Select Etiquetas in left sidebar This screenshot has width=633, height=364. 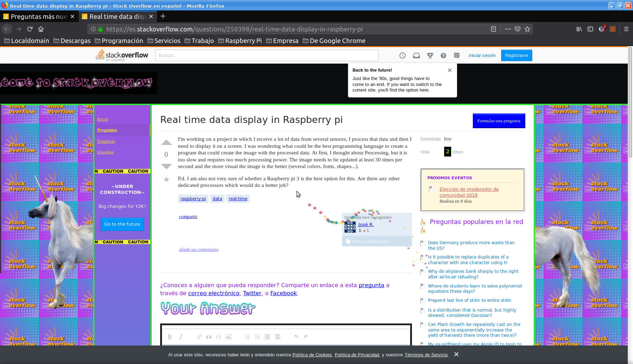[106, 141]
